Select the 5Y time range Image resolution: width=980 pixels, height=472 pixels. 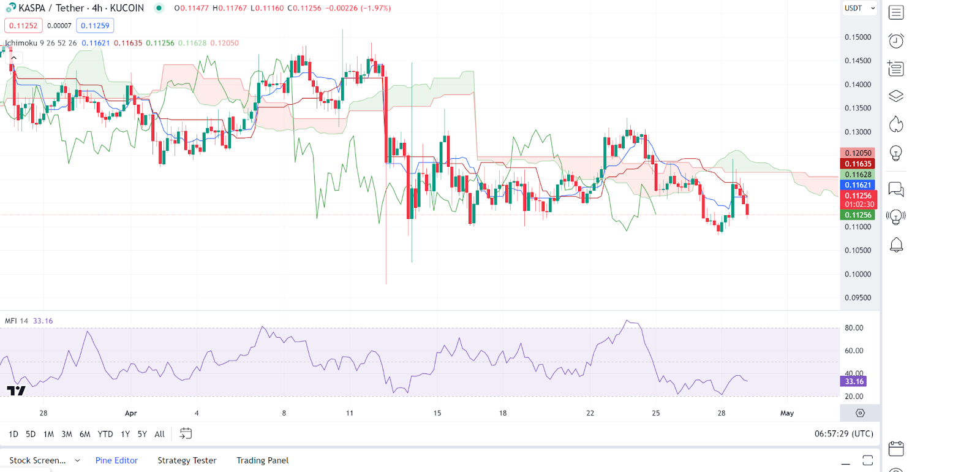[142, 434]
